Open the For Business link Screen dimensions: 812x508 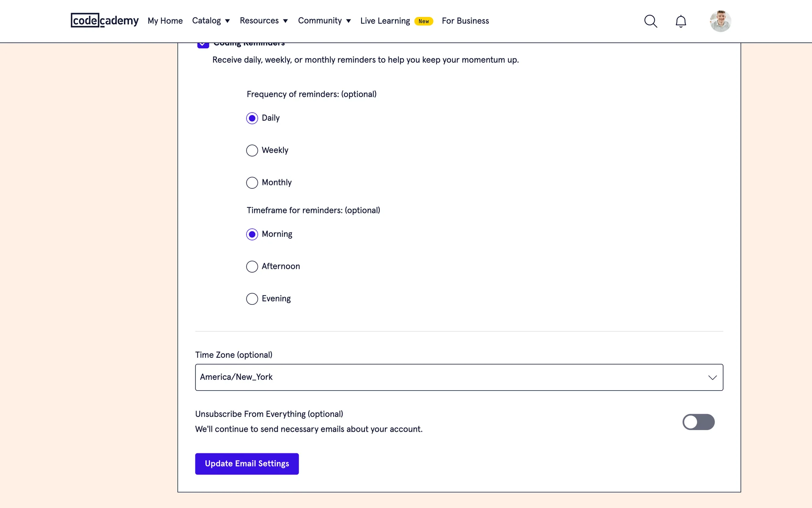[x=465, y=21]
